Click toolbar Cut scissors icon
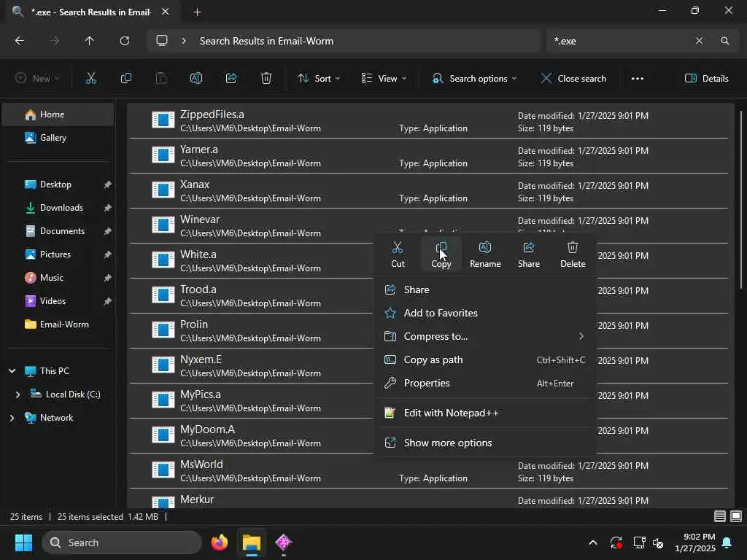 (x=90, y=79)
